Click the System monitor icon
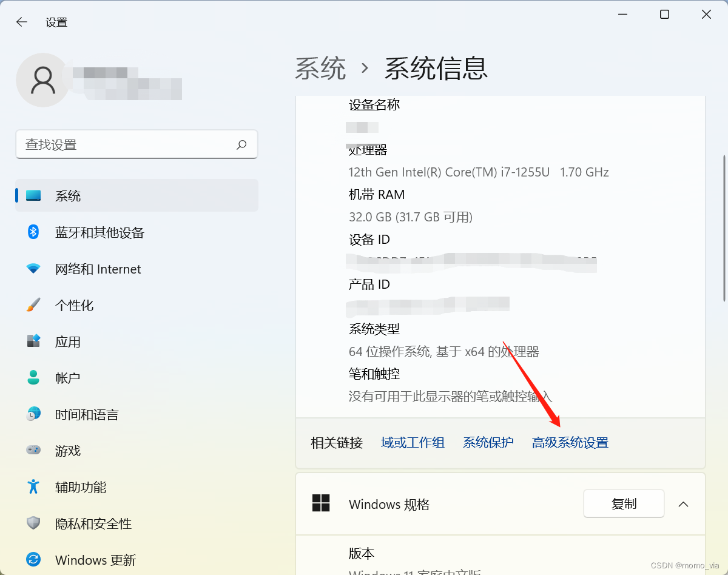The height and width of the screenshot is (575, 728). pyautogui.click(x=33, y=196)
